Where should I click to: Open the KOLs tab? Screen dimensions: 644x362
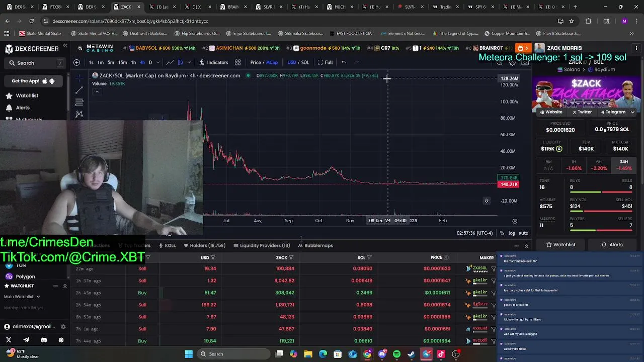(x=167, y=245)
